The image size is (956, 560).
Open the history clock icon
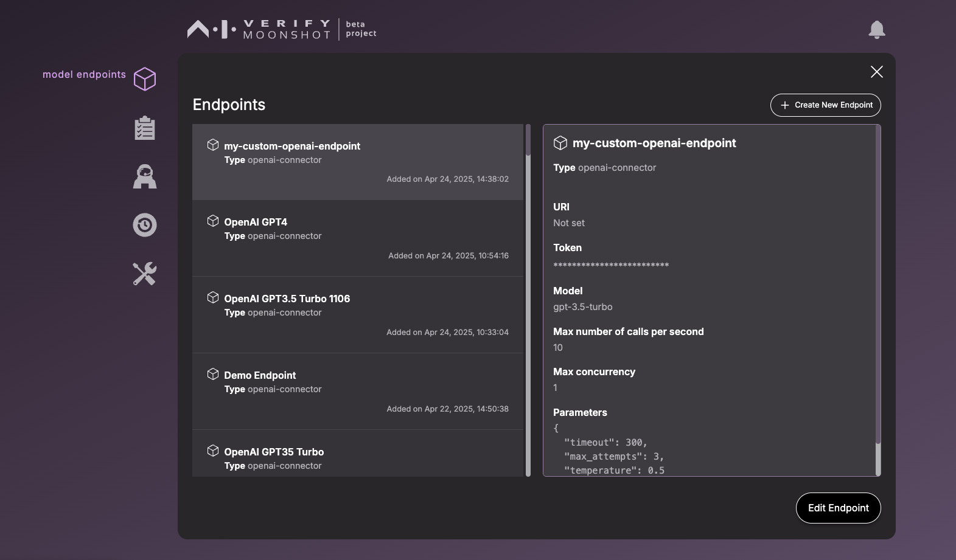145,225
